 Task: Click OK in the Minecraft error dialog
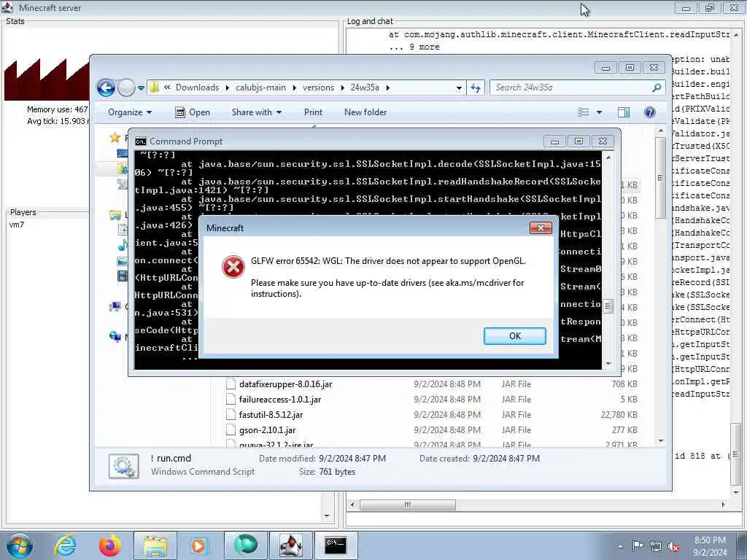[x=514, y=335]
